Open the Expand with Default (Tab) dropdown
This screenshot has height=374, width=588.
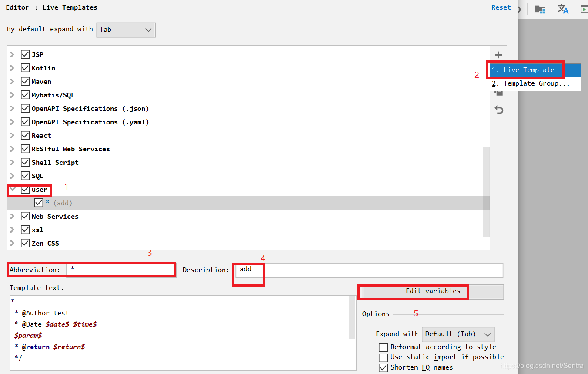[x=458, y=334]
